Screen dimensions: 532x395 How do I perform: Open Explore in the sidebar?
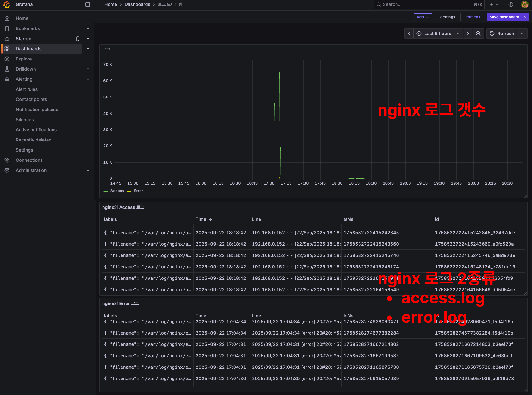(x=24, y=59)
